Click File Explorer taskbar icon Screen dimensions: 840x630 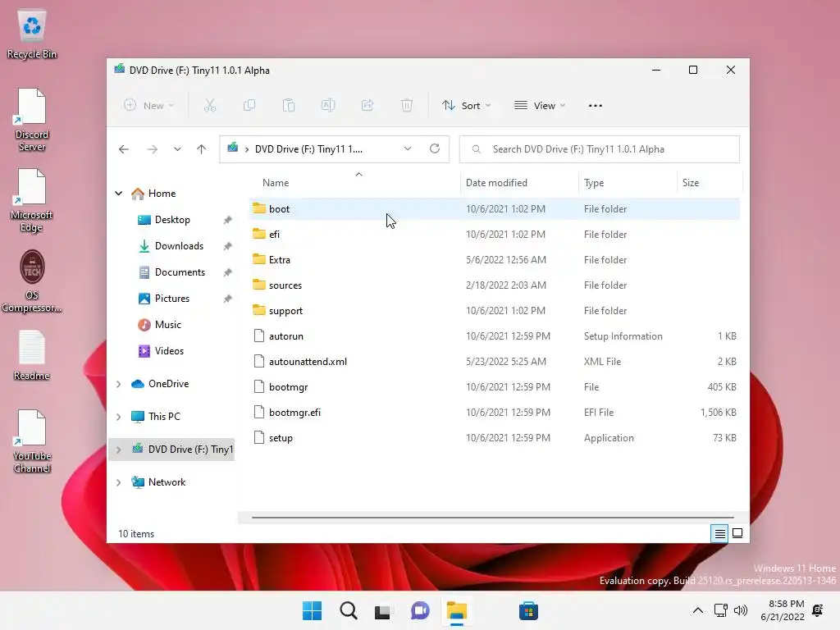(457, 610)
